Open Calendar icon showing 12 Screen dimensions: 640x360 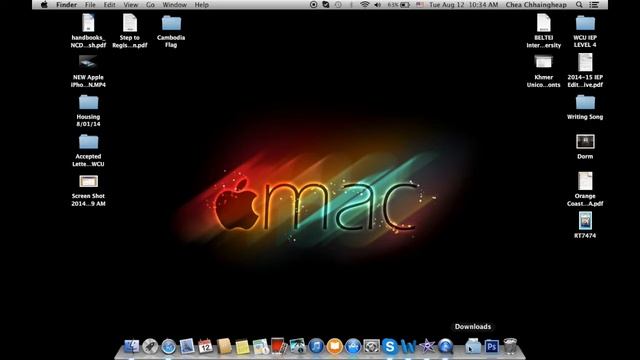point(205,346)
